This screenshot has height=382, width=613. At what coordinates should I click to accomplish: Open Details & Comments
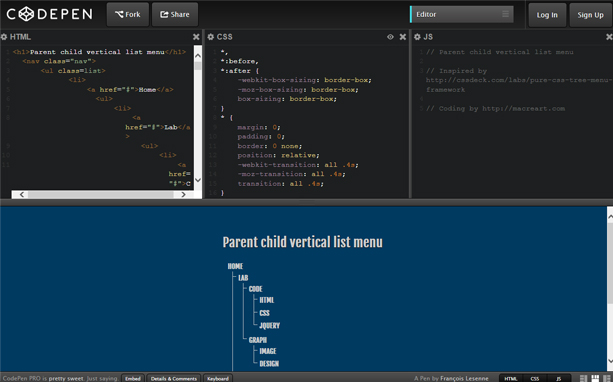click(174, 378)
